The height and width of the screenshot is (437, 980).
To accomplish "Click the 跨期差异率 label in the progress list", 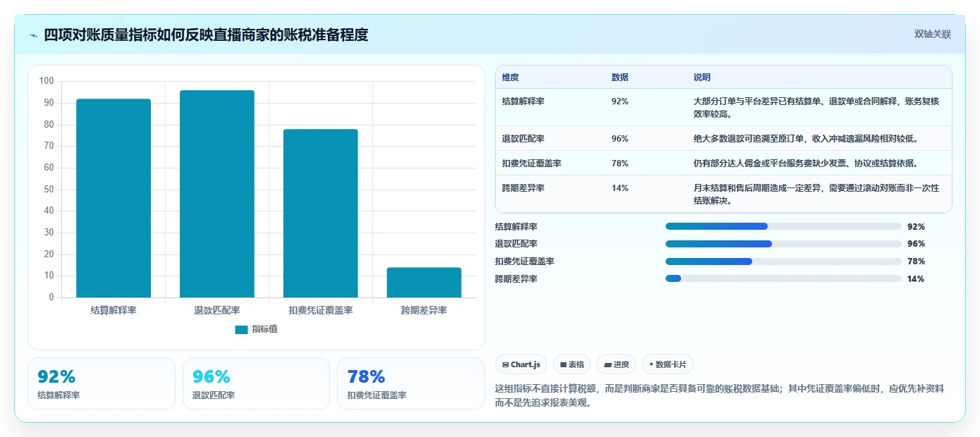I will point(516,279).
